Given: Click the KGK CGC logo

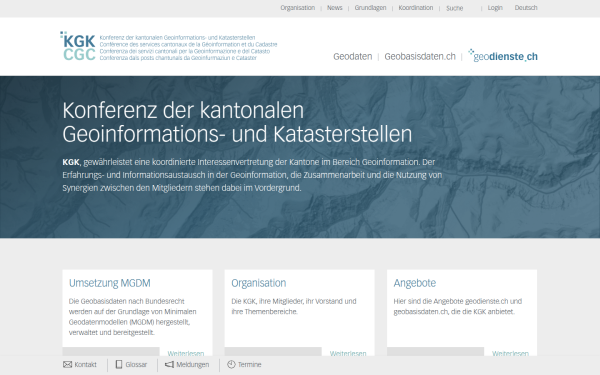Looking at the screenshot, I should (x=78, y=46).
